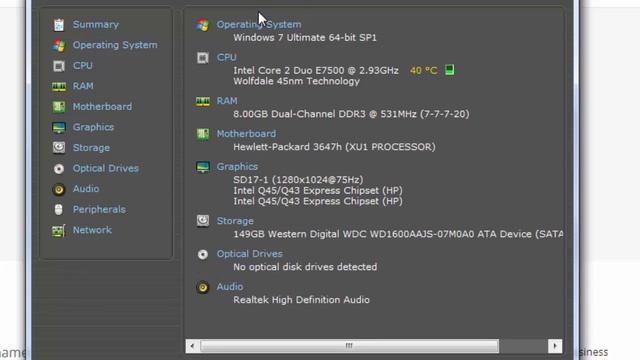Click the Motherboard icon in summary panel
This screenshot has width=640, height=360.
(x=203, y=134)
